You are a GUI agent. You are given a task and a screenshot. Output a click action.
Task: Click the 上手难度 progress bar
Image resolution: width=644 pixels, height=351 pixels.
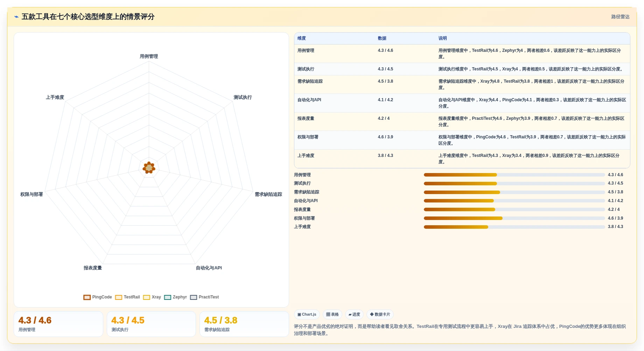coord(514,227)
